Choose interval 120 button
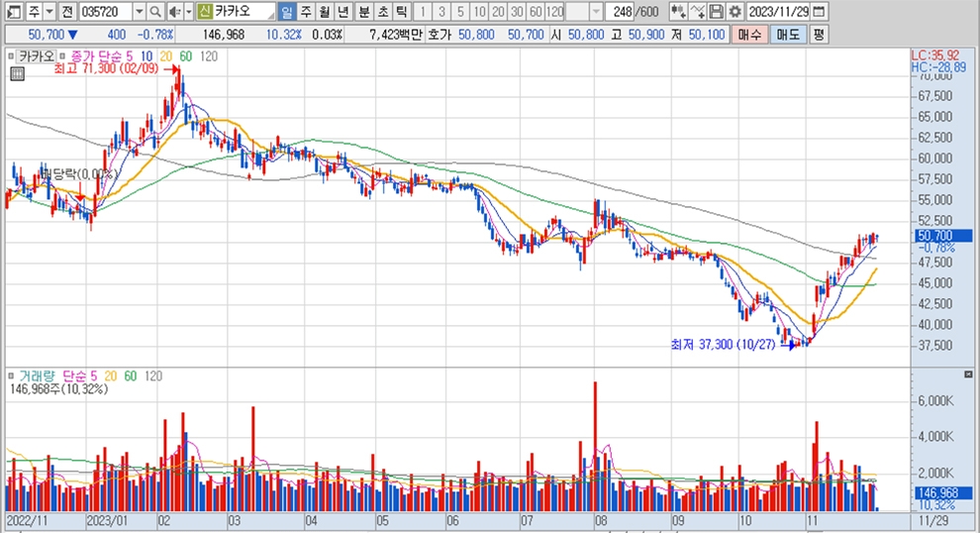980x533 pixels. click(553, 11)
